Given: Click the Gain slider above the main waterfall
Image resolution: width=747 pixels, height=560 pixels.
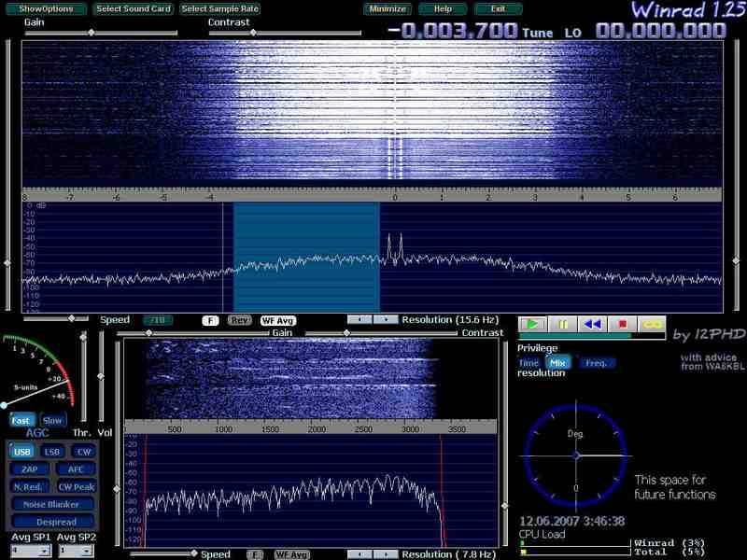Looking at the screenshot, I should pyautogui.click(x=101, y=33).
